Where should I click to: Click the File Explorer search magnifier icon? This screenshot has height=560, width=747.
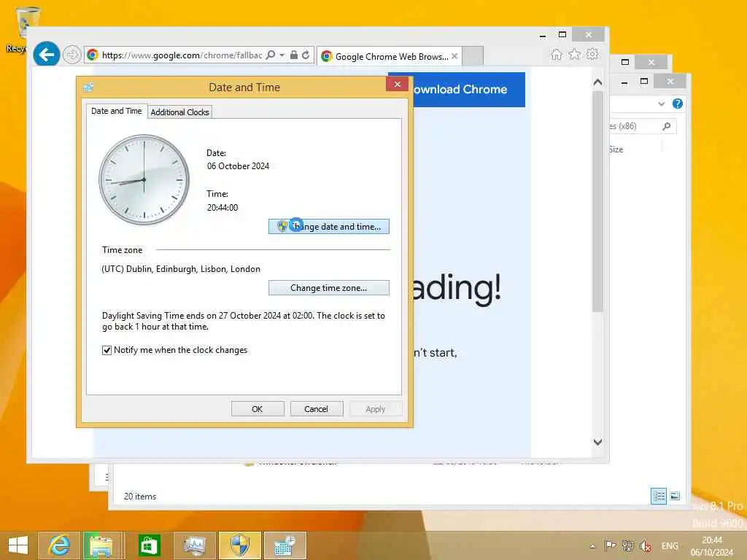[667, 126]
